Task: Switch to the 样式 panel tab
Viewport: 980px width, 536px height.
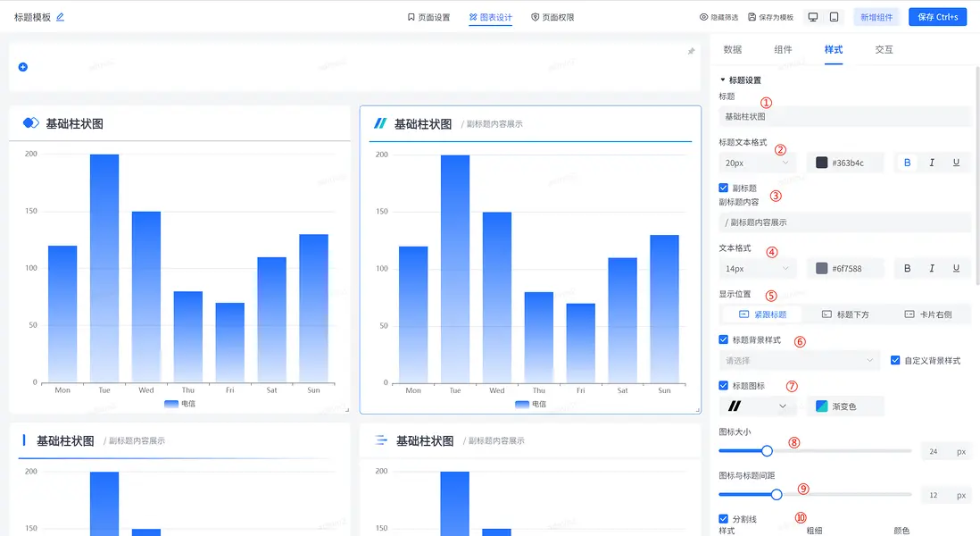Action: (833, 49)
